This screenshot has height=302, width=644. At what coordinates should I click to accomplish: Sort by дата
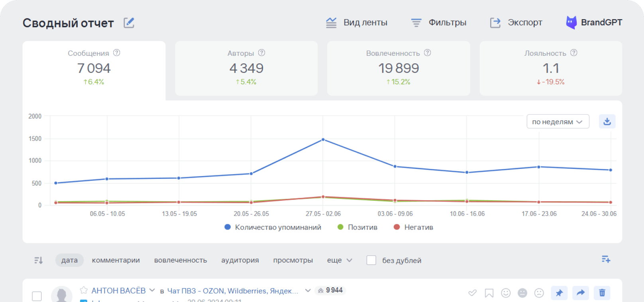69,260
